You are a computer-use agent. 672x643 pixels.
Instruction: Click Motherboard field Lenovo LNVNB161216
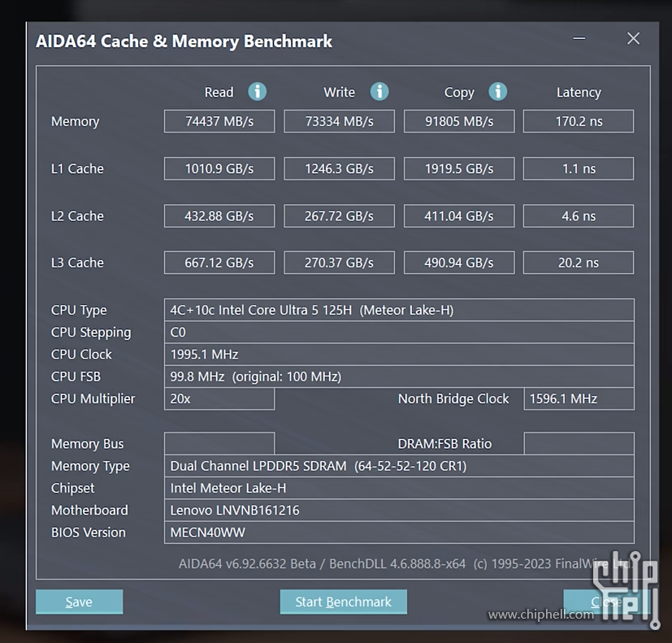pos(399,510)
